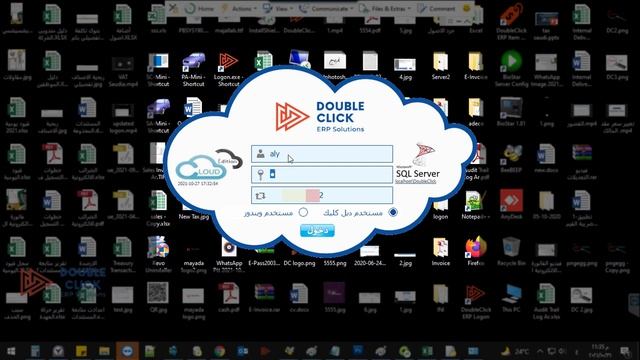Open the E-Invoice folder on desktop

coord(476,65)
